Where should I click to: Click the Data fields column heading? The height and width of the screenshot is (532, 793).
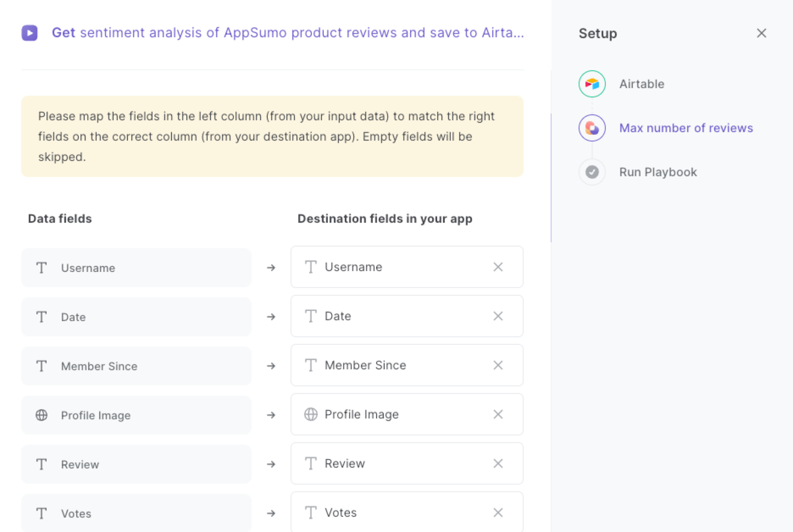point(60,218)
